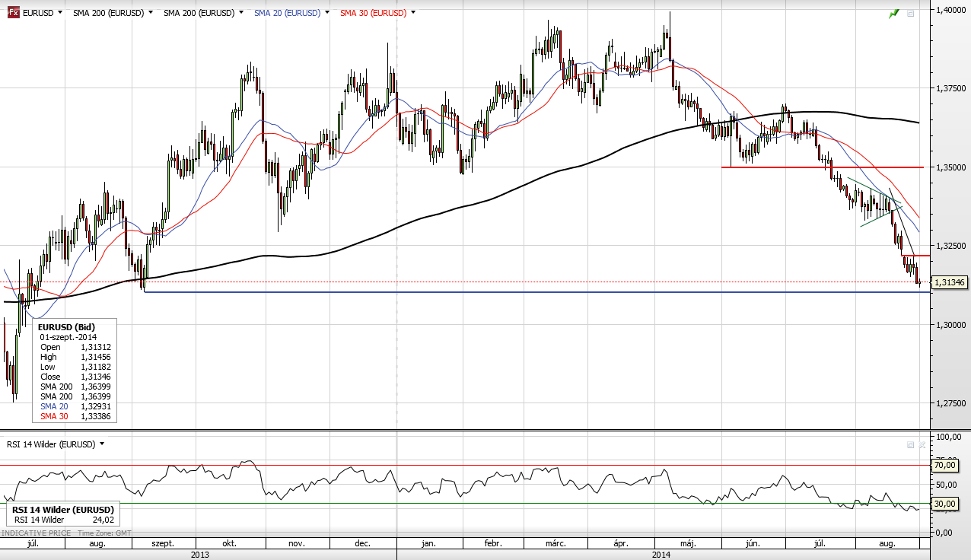Click the 1,32500 price axis label
Screen dimensions: 971x560
[x=950, y=246]
